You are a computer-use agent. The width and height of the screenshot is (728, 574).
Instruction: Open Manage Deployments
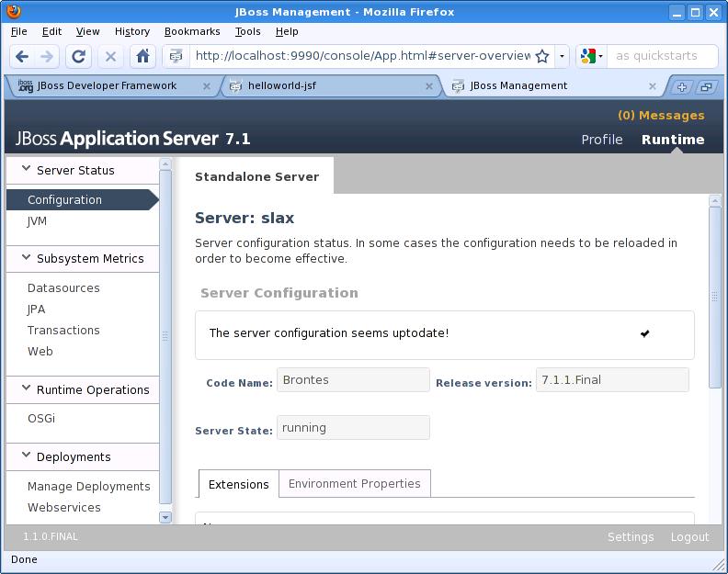[88, 487]
